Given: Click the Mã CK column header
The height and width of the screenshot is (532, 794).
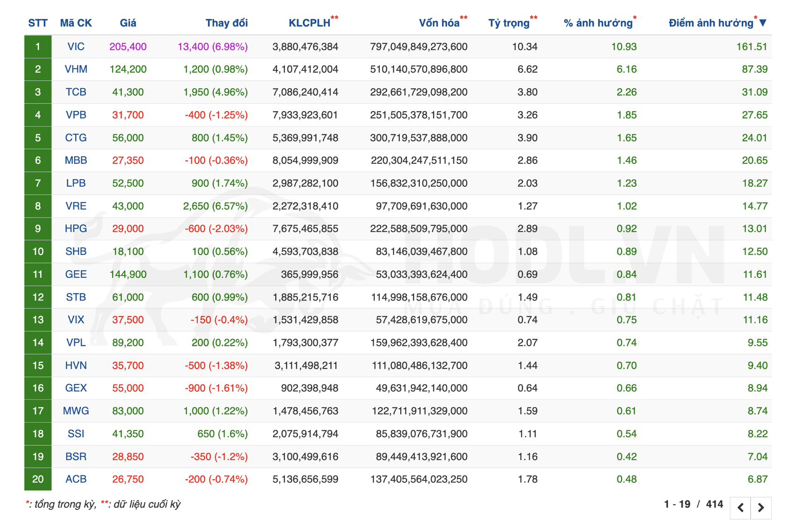Looking at the screenshot, I should [x=76, y=23].
